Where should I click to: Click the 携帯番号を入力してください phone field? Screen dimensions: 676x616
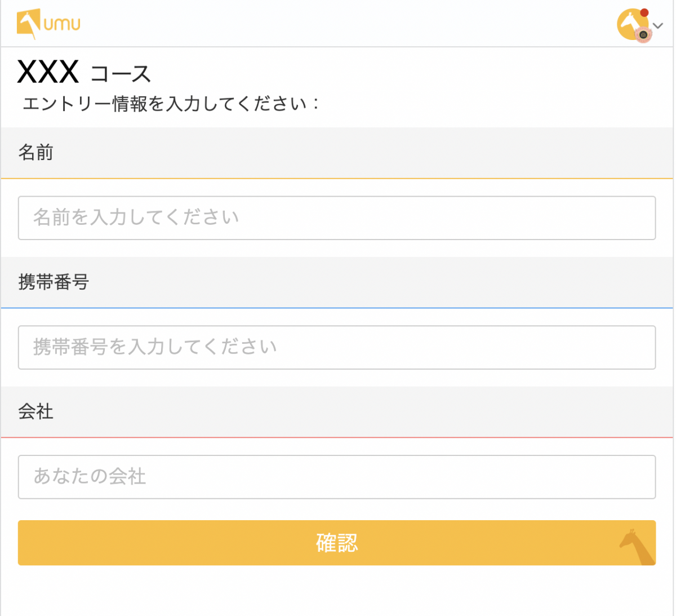[336, 347]
